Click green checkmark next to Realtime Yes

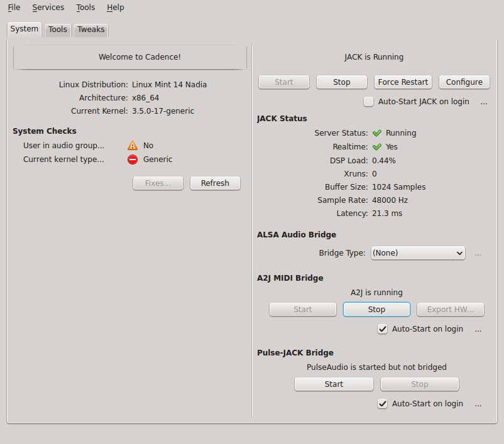pyautogui.click(x=377, y=147)
